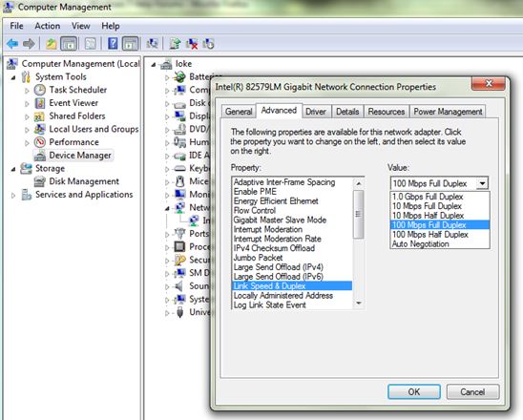Click the Up one level folder icon
This screenshot has width=523, height=420.
point(51,44)
